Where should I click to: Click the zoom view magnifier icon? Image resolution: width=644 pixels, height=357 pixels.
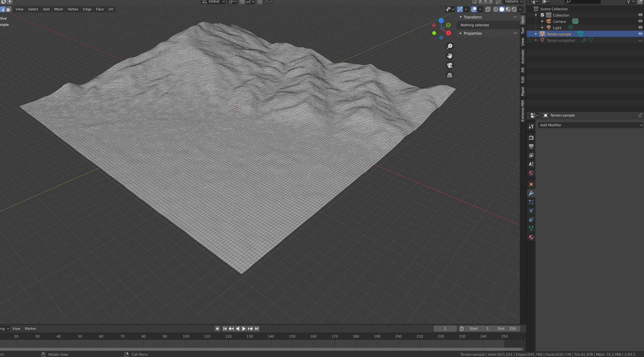(x=449, y=46)
